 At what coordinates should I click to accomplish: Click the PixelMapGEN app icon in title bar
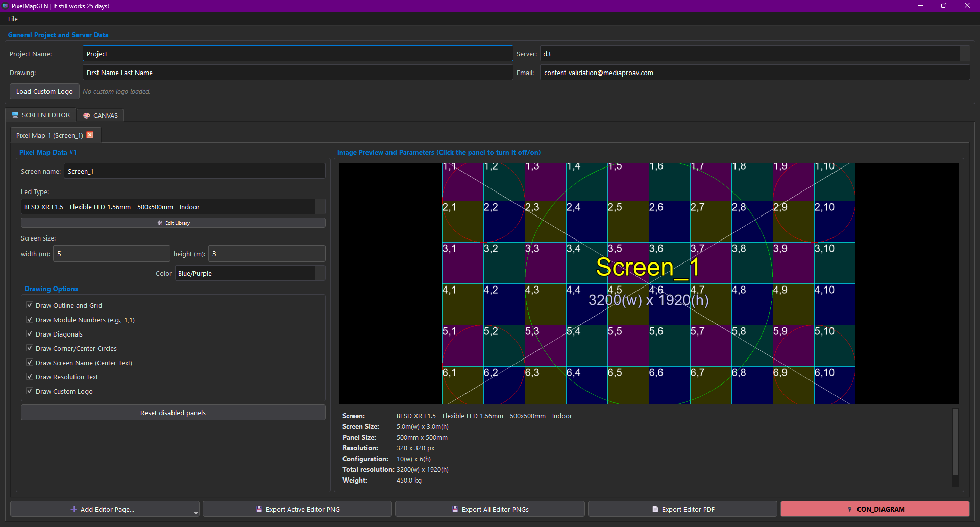pyautogui.click(x=5, y=6)
